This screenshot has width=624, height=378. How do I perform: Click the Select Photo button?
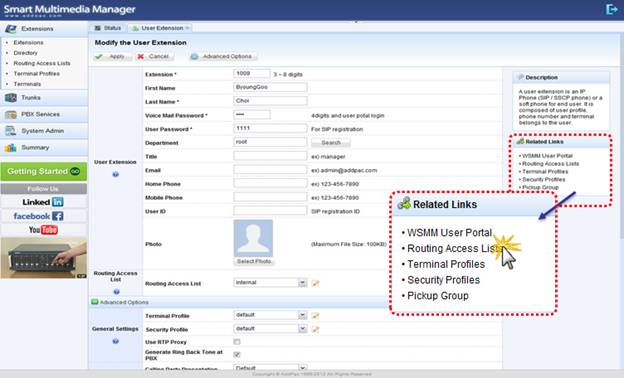(x=254, y=261)
